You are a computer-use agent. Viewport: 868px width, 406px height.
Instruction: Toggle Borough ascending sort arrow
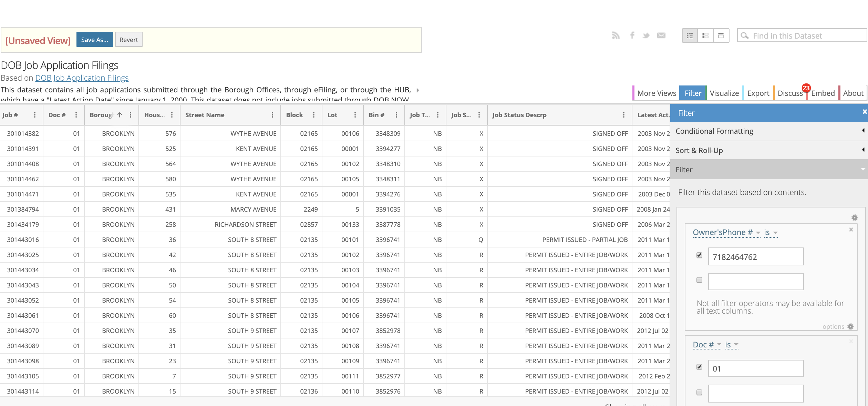[x=120, y=115]
